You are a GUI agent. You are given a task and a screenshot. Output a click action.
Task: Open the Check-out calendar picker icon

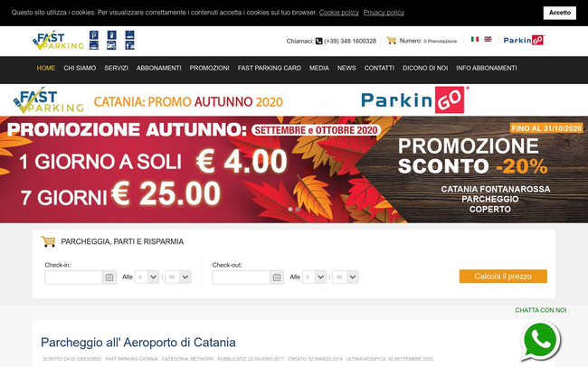coord(277,278)
